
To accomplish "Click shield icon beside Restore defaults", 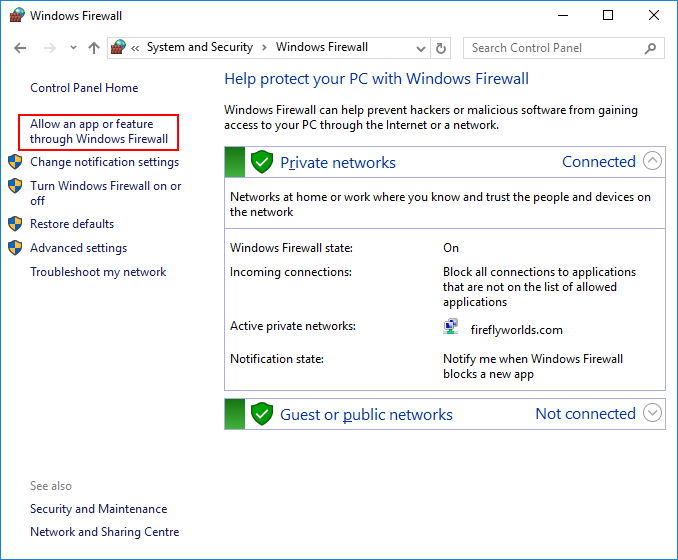I will pos(15,224).
